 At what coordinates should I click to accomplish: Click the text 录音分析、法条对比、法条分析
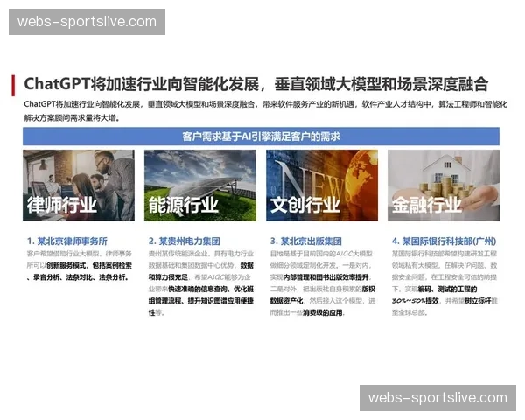point(80,277)
